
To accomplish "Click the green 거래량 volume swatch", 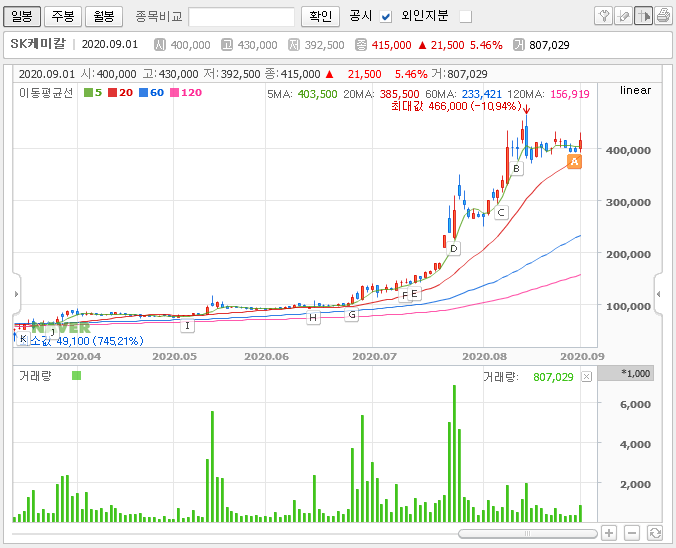I will (x=76, y=376).
